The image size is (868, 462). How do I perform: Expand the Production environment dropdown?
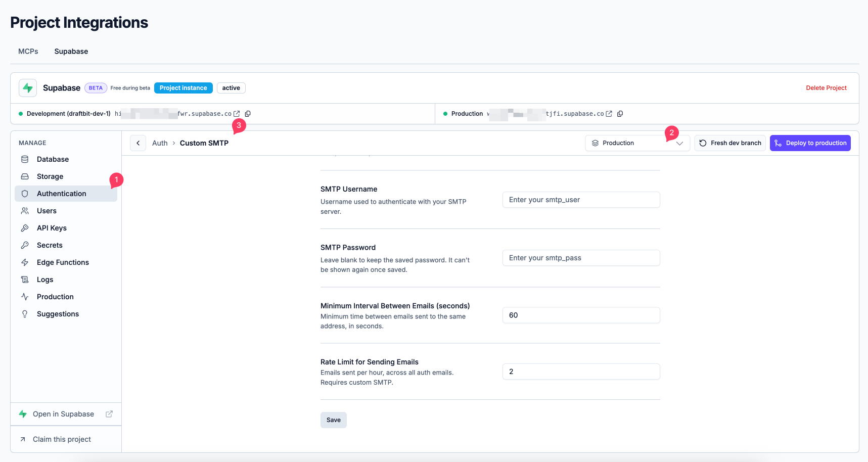[x=637, y=143]
